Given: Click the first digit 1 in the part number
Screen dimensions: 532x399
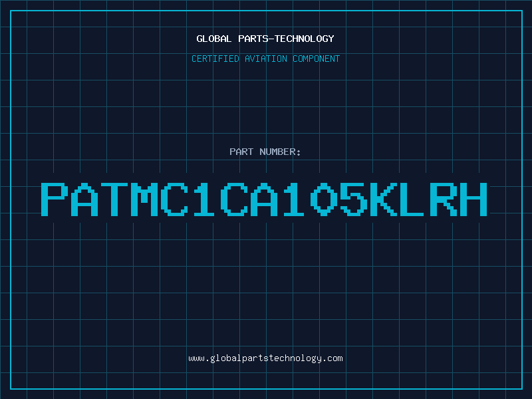Looking at the screenshot, I should click(204, 199).
